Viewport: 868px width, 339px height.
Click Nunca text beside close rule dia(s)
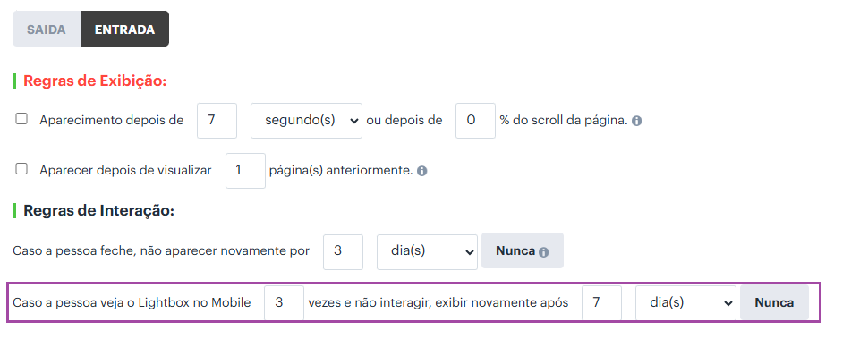[x=515, y=251]
